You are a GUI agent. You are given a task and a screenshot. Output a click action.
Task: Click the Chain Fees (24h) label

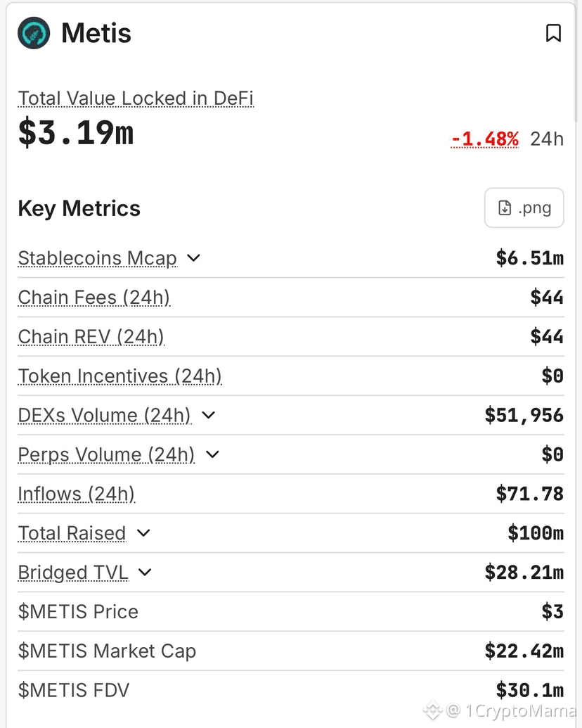pos(93,298)
